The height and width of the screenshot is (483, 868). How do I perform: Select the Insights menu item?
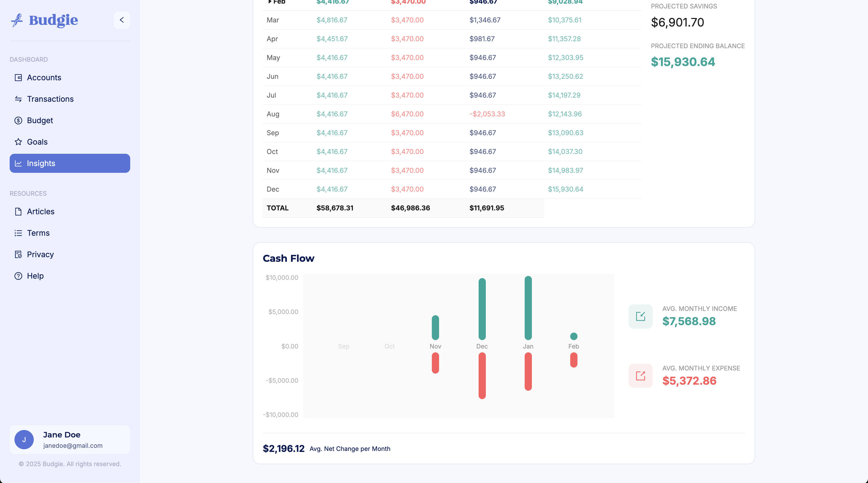[70, 163]
